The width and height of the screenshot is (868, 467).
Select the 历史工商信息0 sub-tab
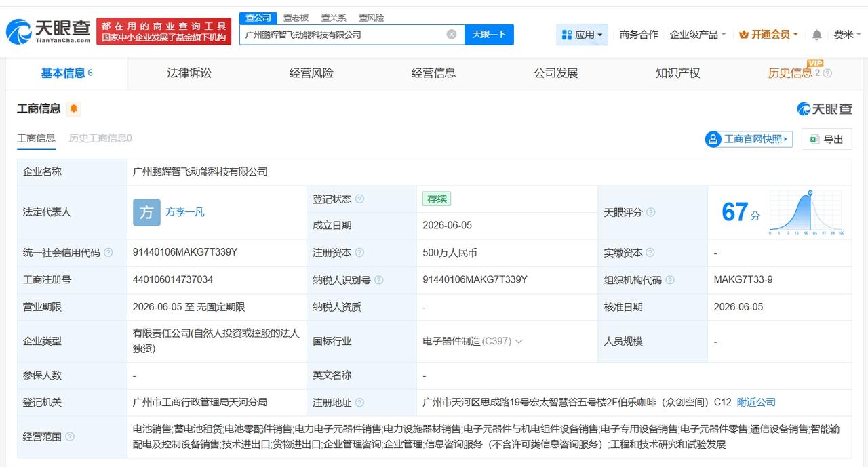(x=100, y=138)
